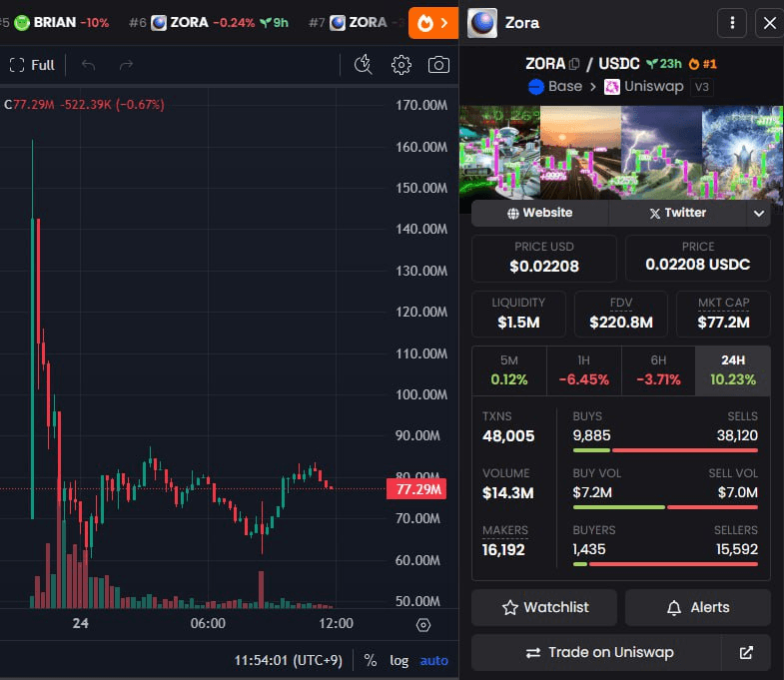784x680 pixels.
Task: Switch to the 6H stats tab
Action: (658, 370)
